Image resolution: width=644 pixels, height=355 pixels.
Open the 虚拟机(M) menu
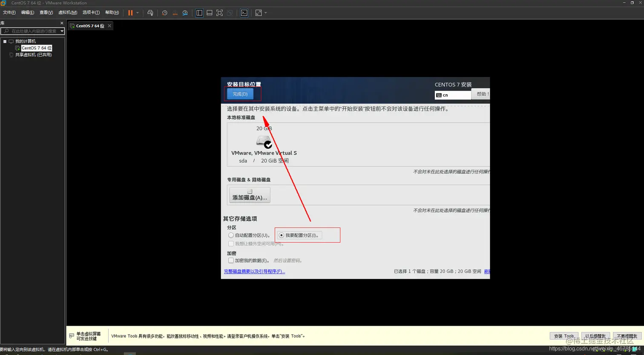[68, 12]
